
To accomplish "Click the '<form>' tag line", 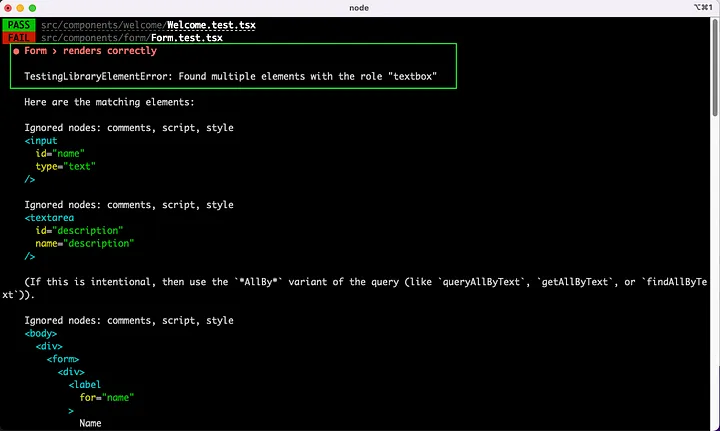I will 63,359.
